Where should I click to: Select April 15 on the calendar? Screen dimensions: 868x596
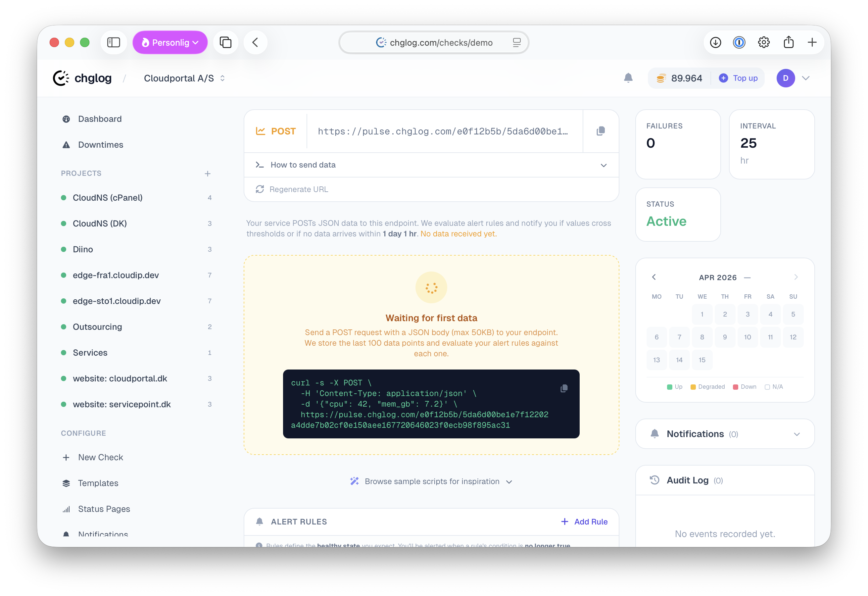[702, 360]
